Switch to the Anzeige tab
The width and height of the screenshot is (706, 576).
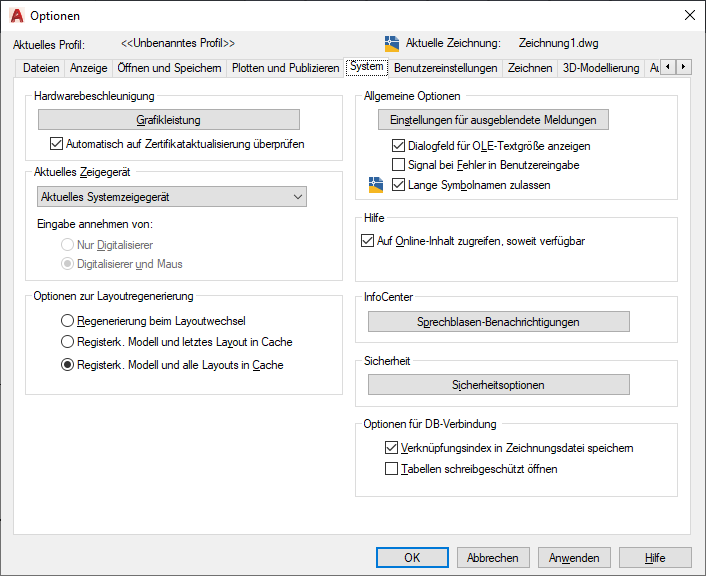click(88, 68)
